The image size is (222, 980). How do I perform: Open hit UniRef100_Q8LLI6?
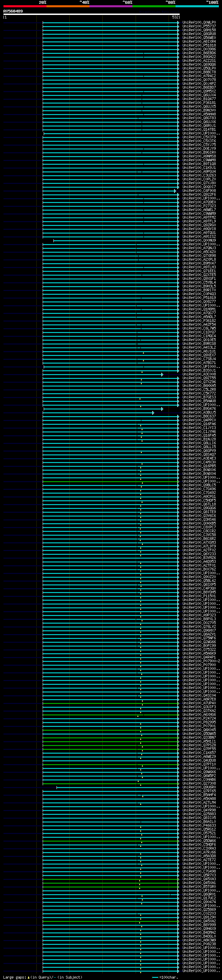point(199,443)
